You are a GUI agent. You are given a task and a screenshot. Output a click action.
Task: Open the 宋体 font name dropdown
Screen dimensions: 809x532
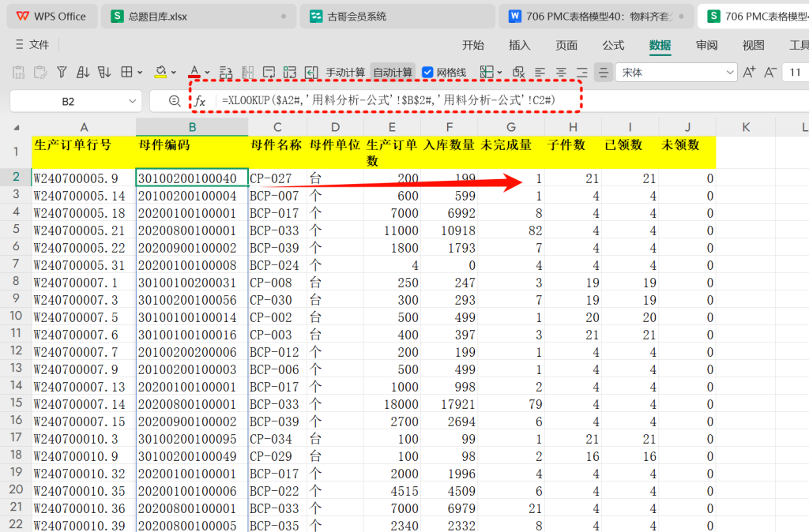point(729,73)
